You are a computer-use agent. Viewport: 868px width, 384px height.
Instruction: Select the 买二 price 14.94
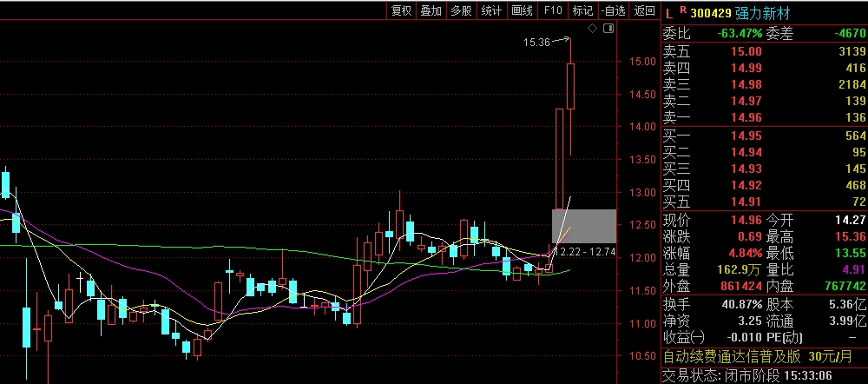point(746,152)
